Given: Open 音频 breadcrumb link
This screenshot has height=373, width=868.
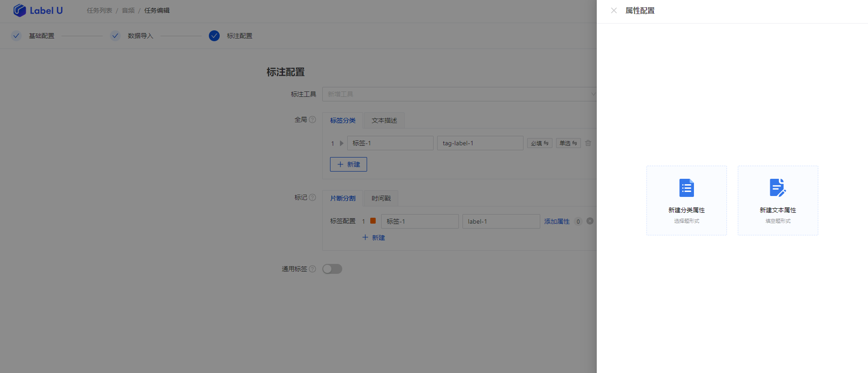Looking at the screenshot, I should pyautogui.click(x=128, y=10).
